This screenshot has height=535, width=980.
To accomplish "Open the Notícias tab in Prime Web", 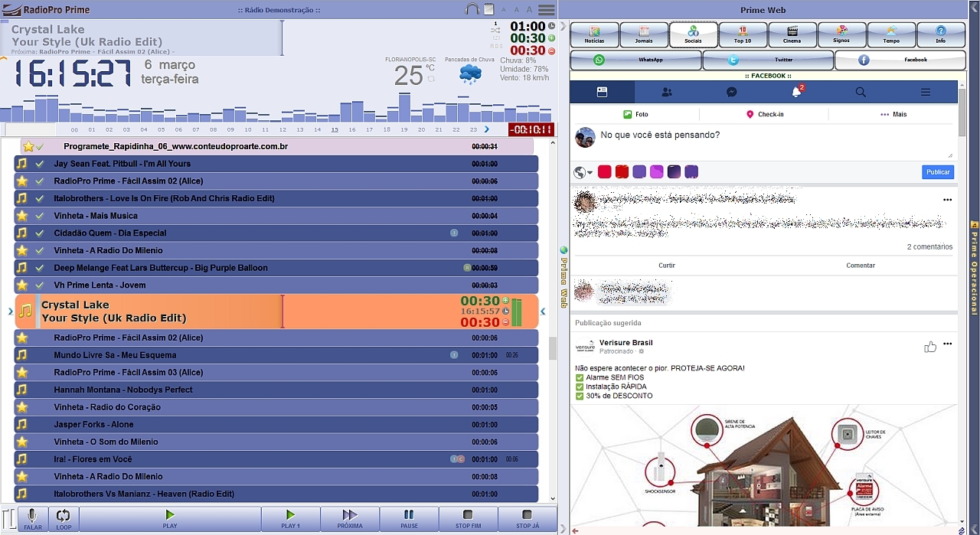I will tap(594, 34).
